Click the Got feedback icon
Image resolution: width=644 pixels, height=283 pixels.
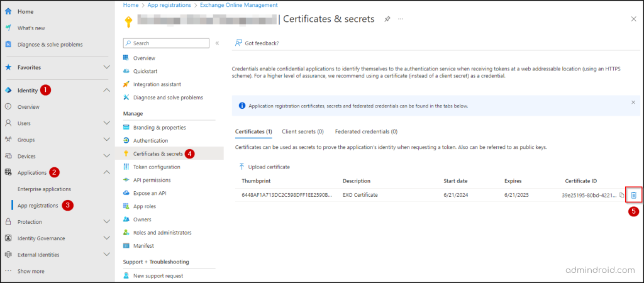coord(238,43)
